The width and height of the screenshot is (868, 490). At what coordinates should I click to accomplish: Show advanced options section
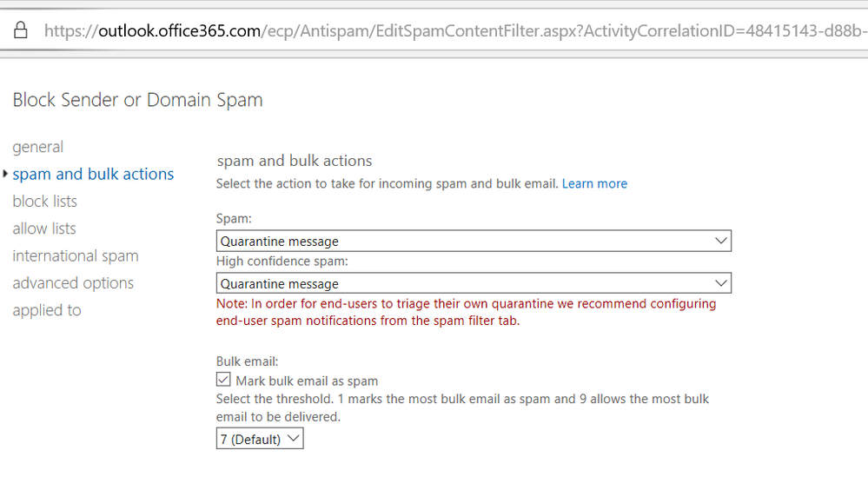(73, 283)
